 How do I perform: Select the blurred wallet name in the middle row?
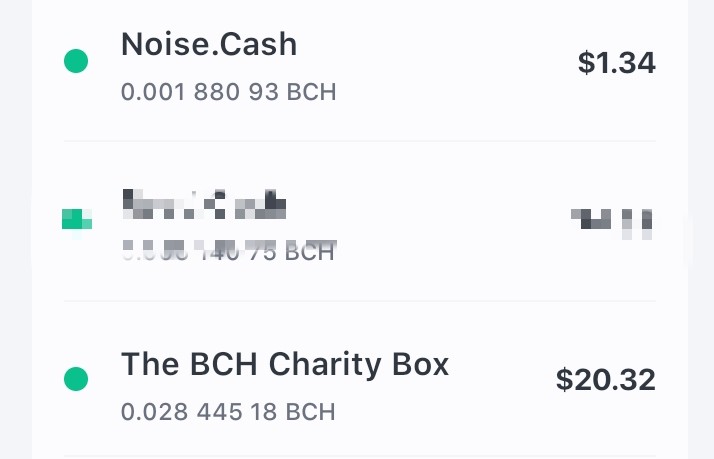(204, 204)
